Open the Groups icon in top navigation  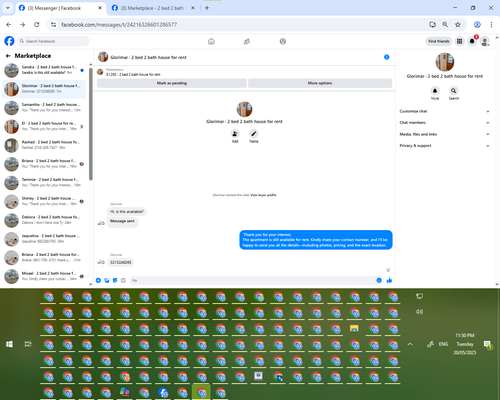coord(283,41)
